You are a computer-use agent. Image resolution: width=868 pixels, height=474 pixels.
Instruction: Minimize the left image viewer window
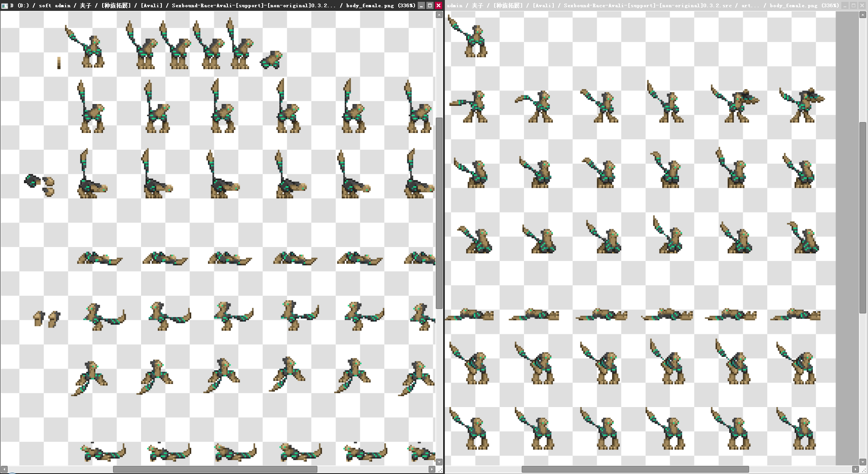pyautogui.click(x=421, y=5)
